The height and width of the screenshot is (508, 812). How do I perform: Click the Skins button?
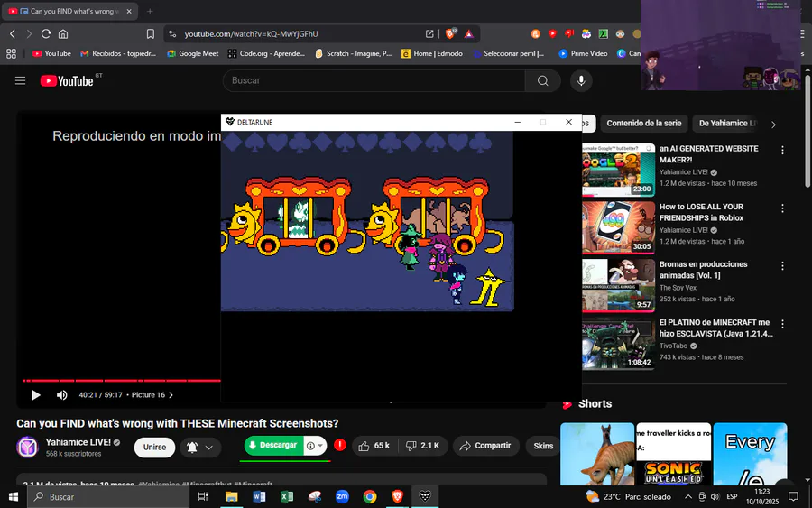click(543, 446)
